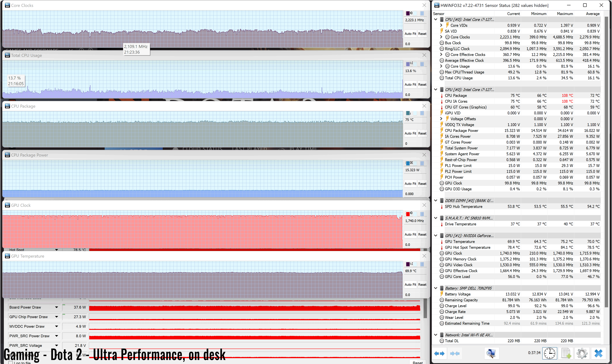Click the chip icon of NVIDIA GeForce GPU group
Image resolution: width=612 pixels, height=364 pixels.
pos(441,236)
